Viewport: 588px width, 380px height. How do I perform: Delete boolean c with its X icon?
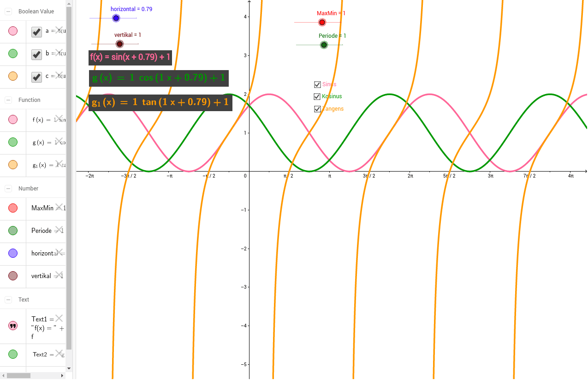(x=59, y=75)
